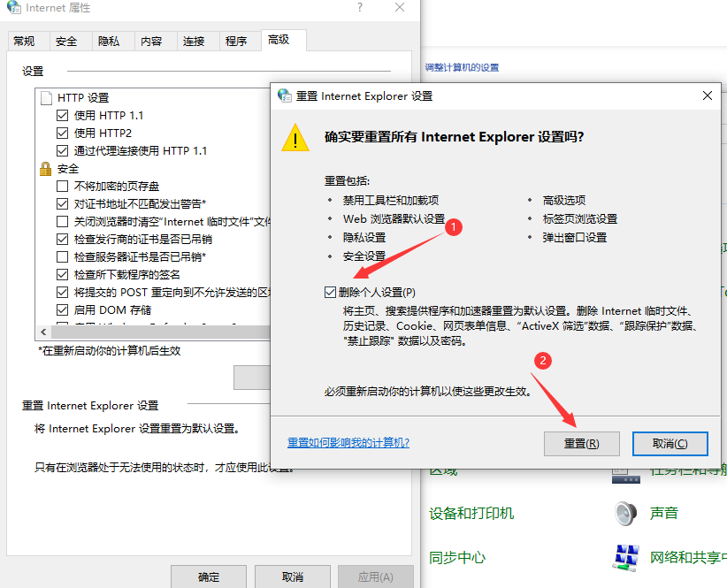727x588 pixels.
Task: Open 声音 in Control Panel
Action: (664, 513)
